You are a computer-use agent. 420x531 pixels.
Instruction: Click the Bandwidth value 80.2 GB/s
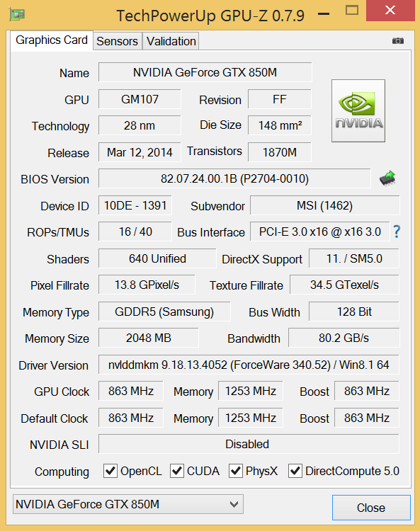click(344, 338)
